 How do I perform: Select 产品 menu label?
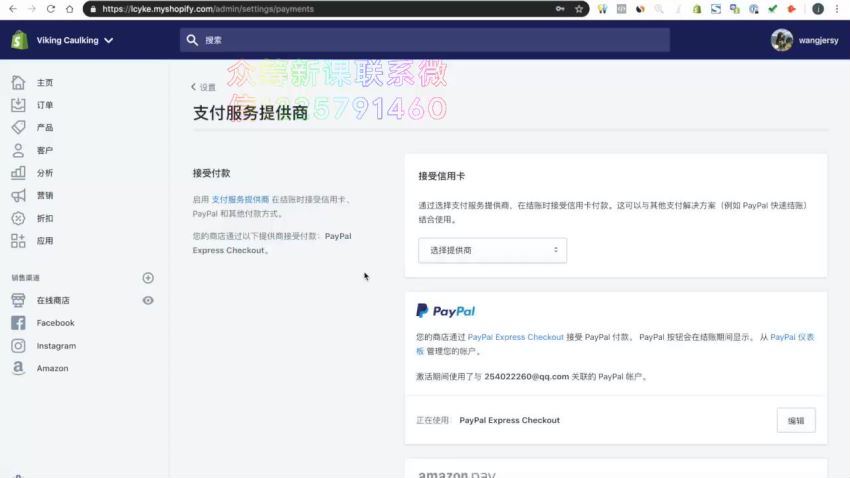tap(45, 127)
